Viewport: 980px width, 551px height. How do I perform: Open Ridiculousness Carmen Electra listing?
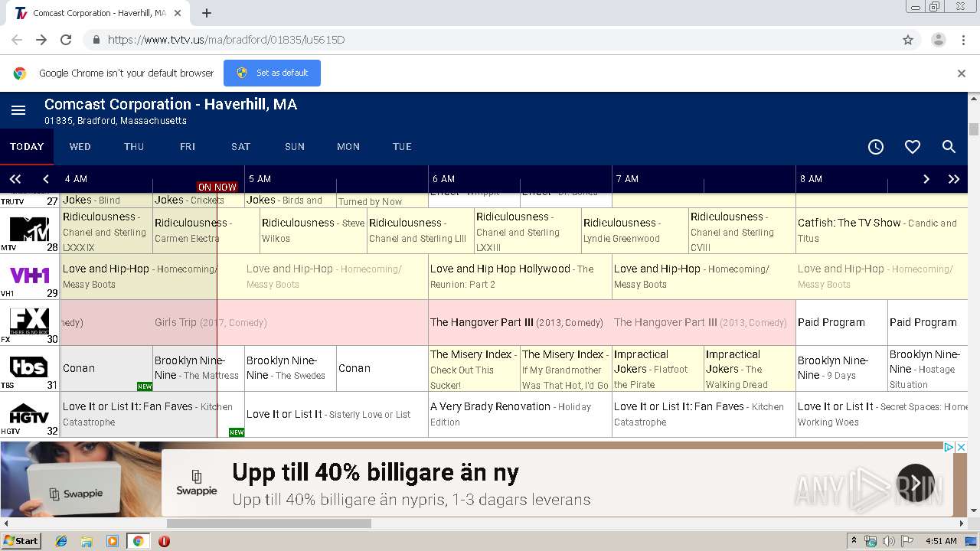point(206,230)
